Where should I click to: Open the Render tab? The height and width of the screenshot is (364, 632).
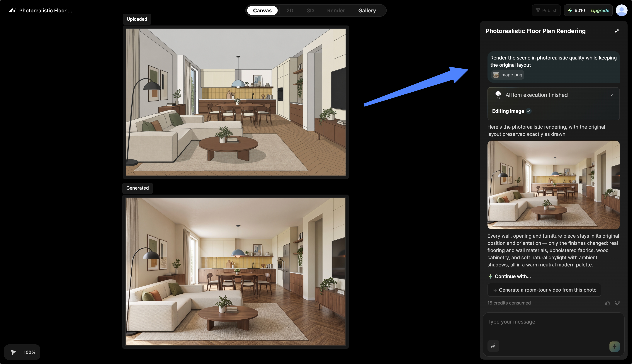[x=336, y=11]
